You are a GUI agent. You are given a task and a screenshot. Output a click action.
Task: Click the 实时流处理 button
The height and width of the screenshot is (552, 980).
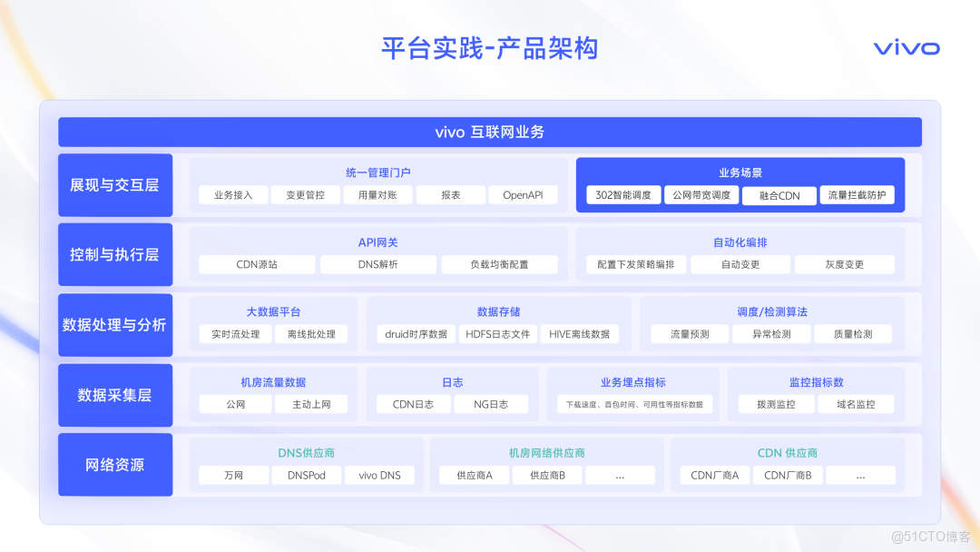tap(234, 333)
